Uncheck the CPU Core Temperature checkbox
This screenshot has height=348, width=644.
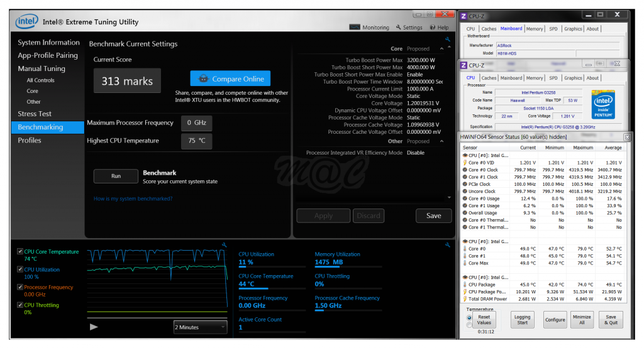(x=20, y=252)
